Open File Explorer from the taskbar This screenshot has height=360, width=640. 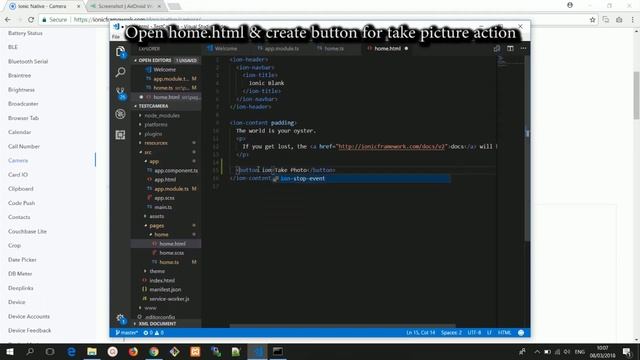(x=92, y=351)
